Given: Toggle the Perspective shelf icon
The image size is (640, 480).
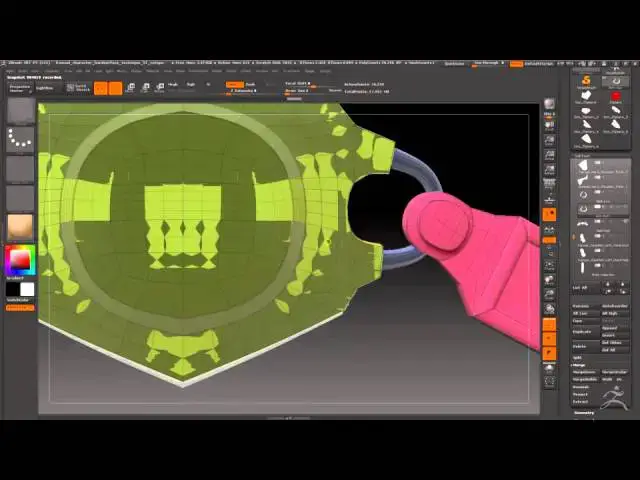Looking at the screenshot, I should point(549,185).
